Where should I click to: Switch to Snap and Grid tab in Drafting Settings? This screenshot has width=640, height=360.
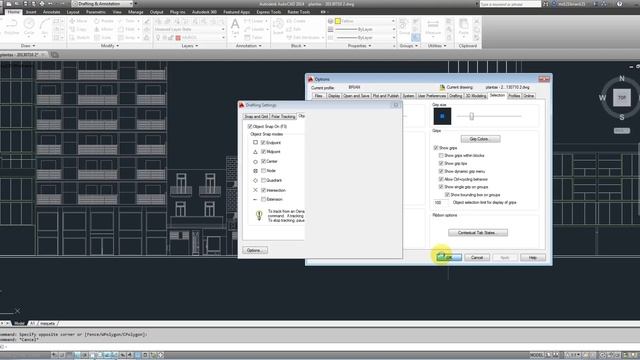(x=256, y=116)
